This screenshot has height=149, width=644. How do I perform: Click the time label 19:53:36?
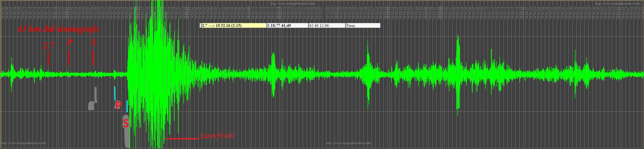point(353,13)
